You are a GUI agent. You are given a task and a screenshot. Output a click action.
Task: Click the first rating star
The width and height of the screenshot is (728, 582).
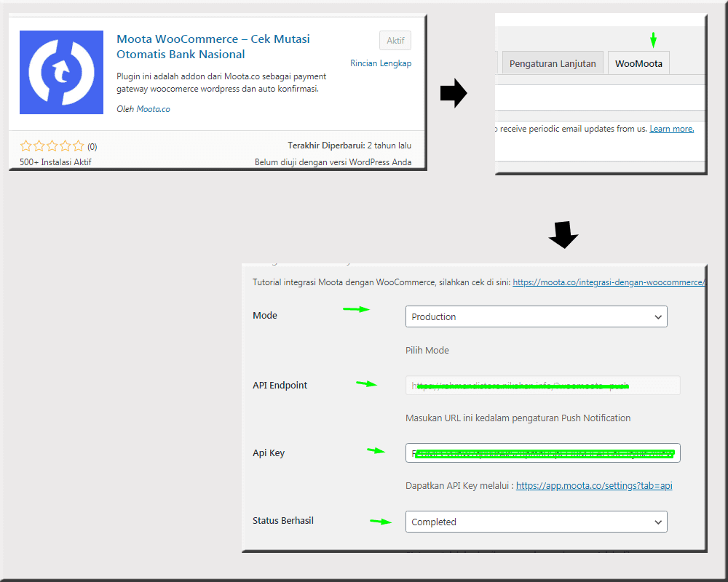(x=26, y=146)
